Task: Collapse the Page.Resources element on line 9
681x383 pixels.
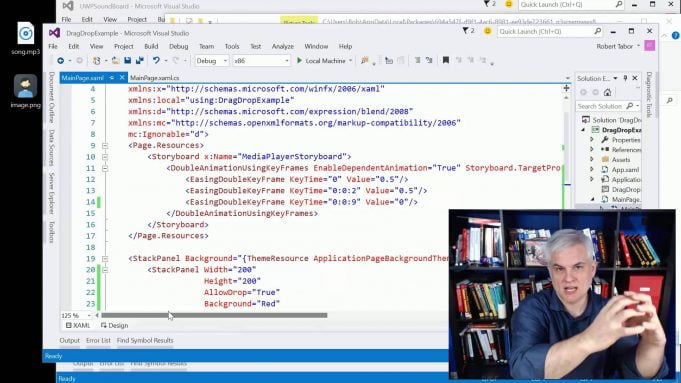Action: (105, 145)
